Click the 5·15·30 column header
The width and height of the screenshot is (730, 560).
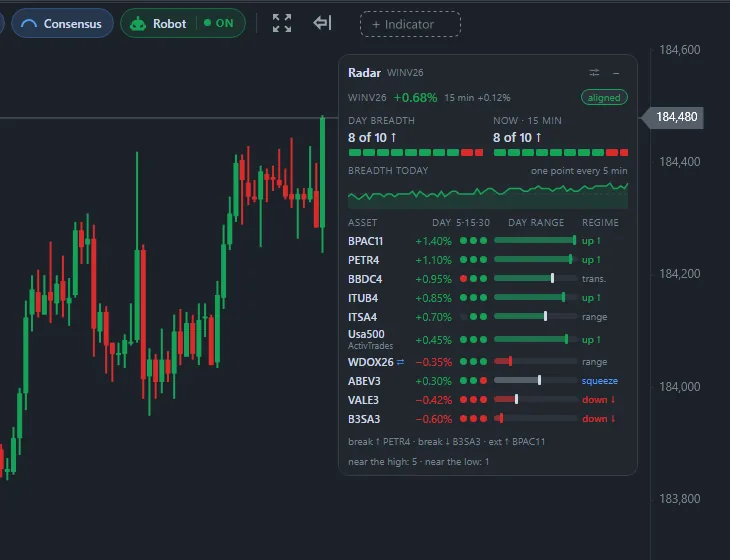pyautogui.click(x=473, y=223)
